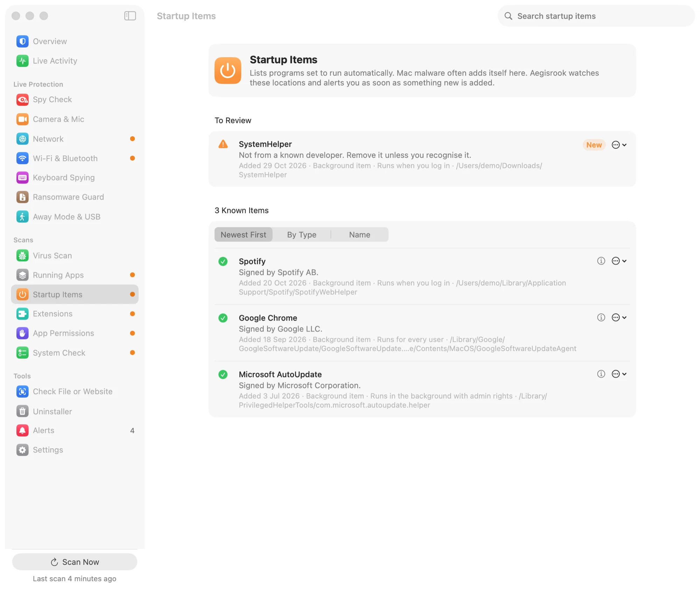Open Spy Check eye icon
This screenshot has width=700, height=594.
click(x=22, y=100)
